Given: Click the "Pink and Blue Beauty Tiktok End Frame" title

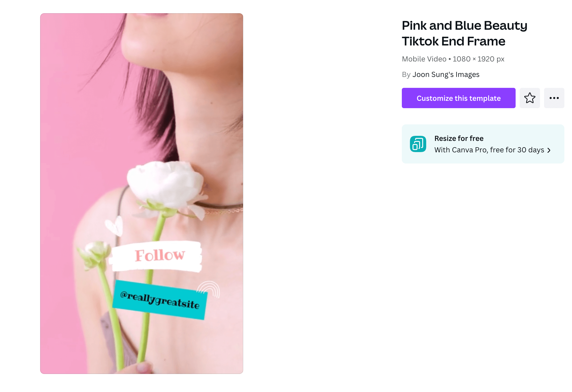Looking at the screenshot, I should 464,34.
